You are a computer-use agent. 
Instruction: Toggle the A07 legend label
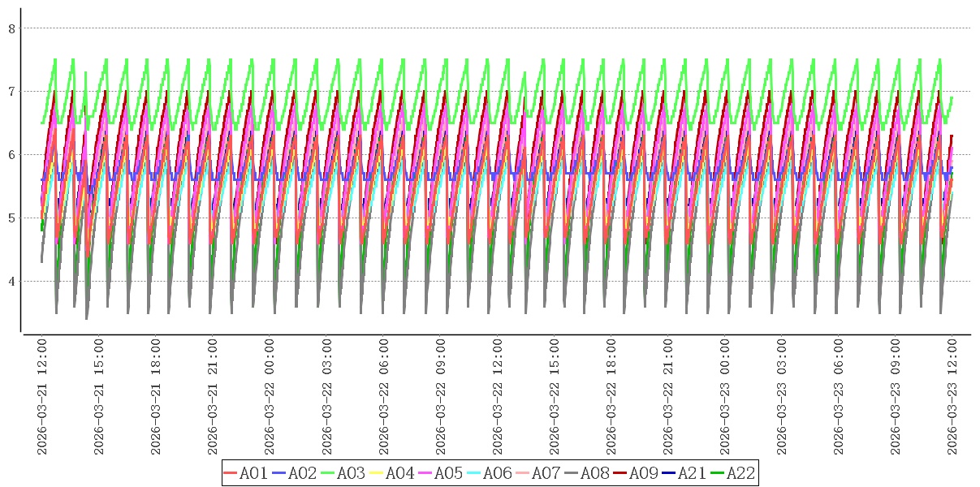(546, 473)
